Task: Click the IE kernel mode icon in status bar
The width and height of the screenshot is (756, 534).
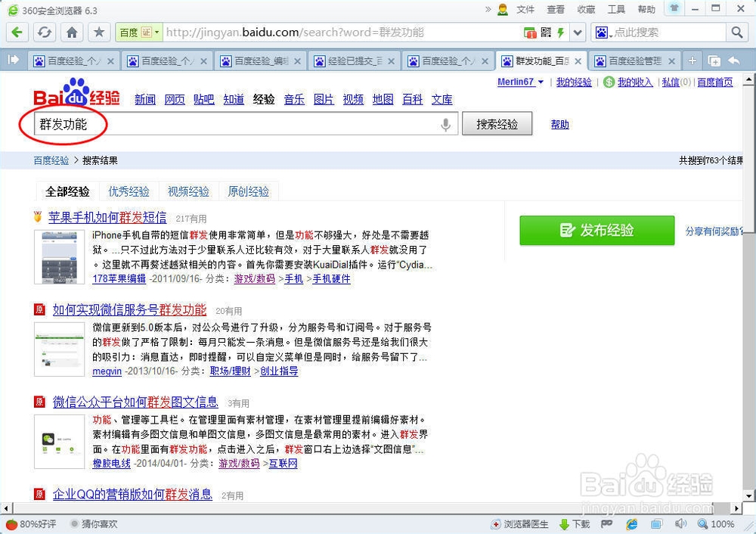Action: [631, 524]
